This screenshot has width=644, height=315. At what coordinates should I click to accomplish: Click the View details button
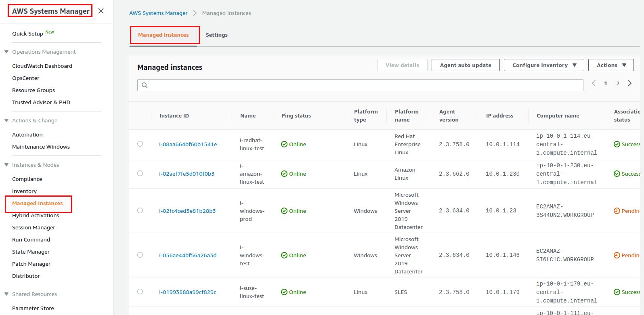pyautogui.click(x=402, y=65)
